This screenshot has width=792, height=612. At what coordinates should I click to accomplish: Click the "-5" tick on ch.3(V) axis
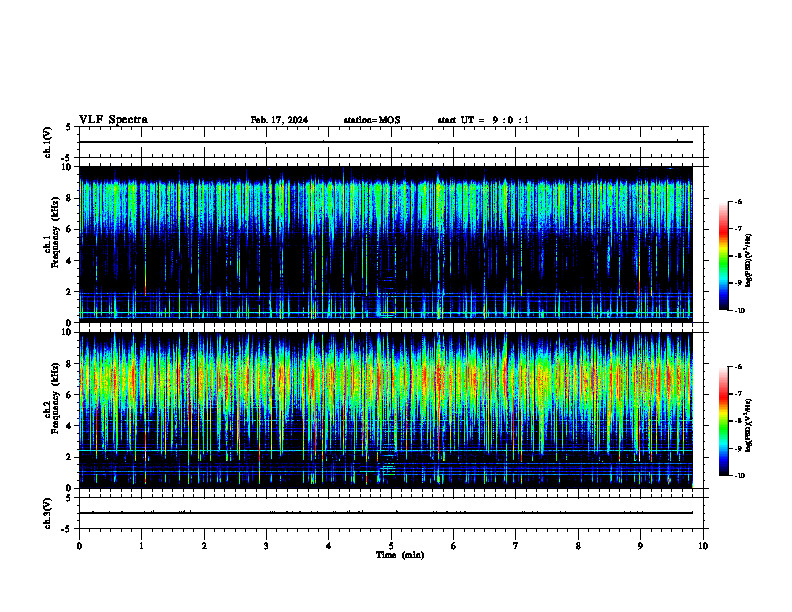click(66, 529)
